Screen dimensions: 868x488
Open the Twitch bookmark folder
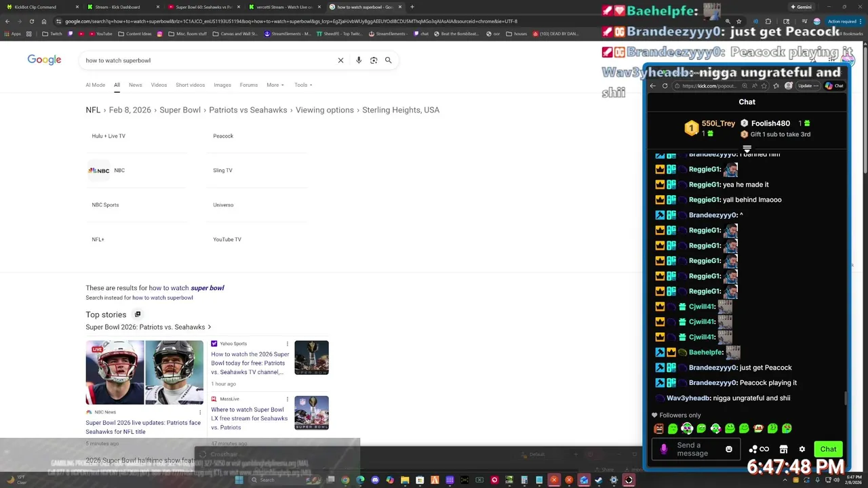[52, 33]
